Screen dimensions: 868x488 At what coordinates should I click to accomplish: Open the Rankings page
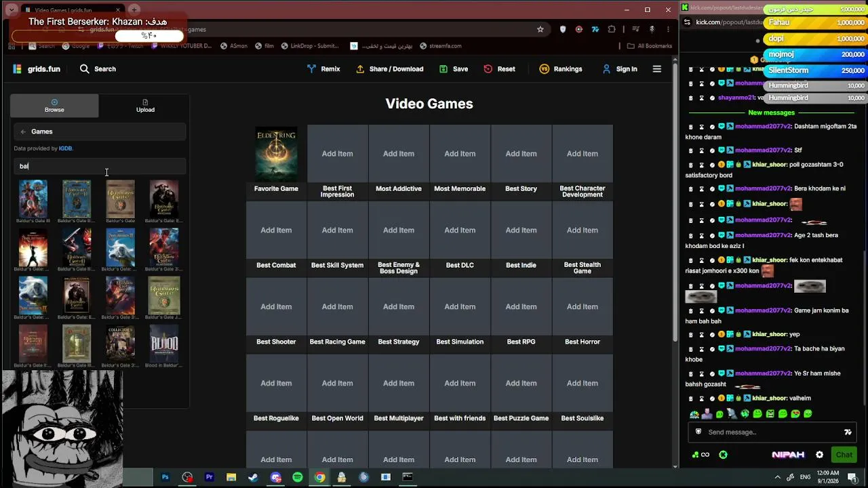point(561,69)
